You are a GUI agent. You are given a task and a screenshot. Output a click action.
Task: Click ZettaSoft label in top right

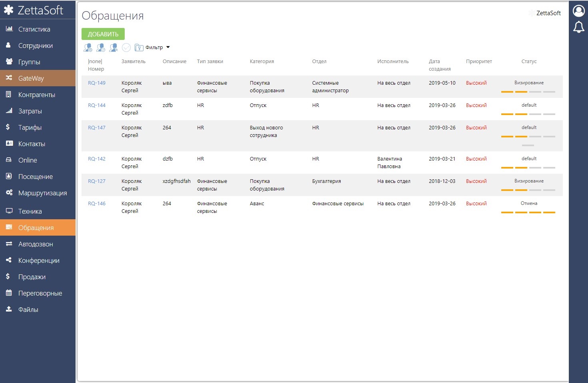tap(548, 13)
